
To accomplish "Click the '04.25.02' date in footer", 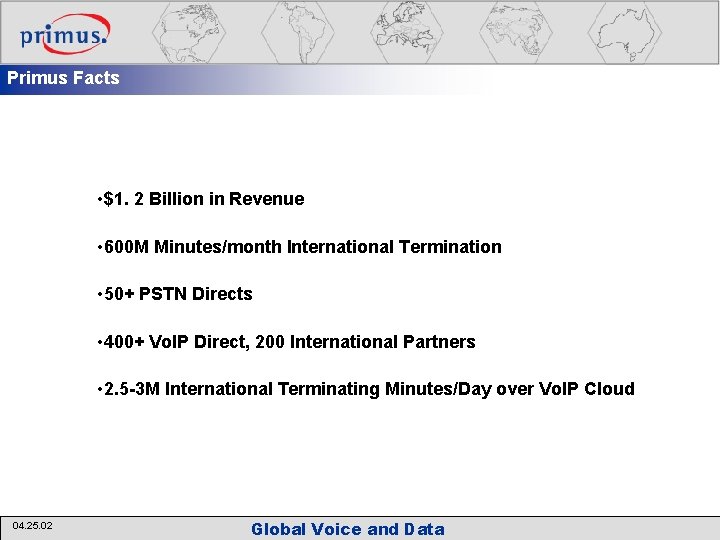I will (33, 526).
